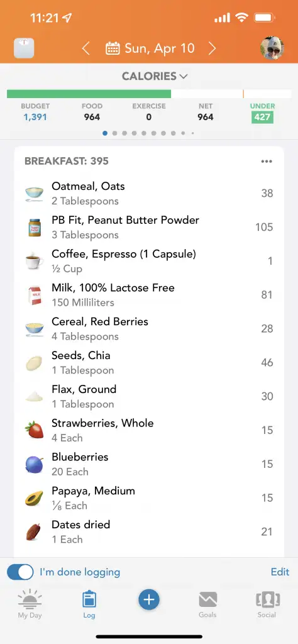This screenshot has height=644, width=298.
Task: Tap the blue plus add button
Action: pos(148,599)
